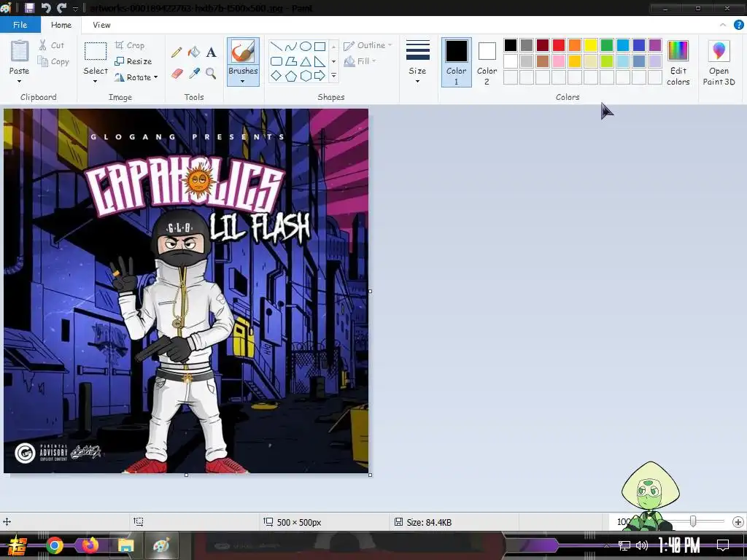The height and width of the screenshot is (560, 747).
Task: Choose the Rounded rectangle shape
Action: pyautogui.click(x=276, y=61)
